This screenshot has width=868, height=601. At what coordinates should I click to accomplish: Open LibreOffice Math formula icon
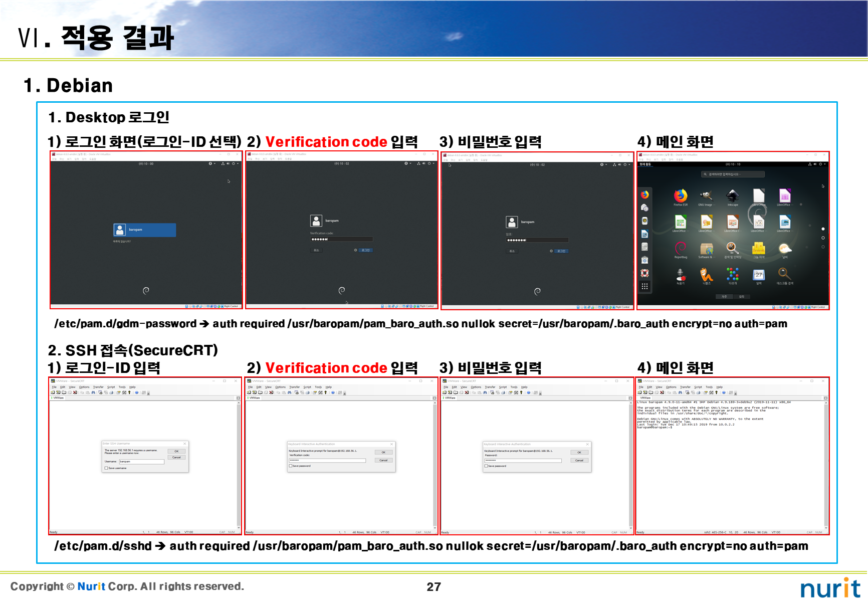coord(758,222)
